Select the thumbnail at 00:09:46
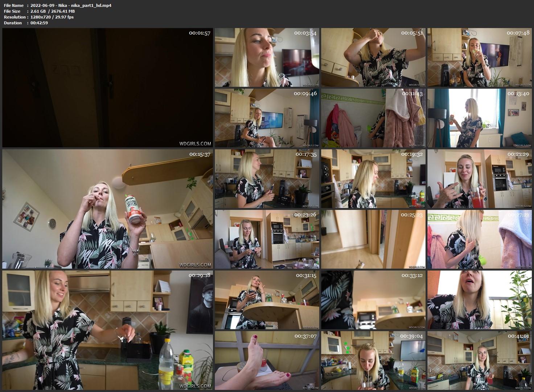Viewport: 534px width, 392px height. pos(267,118)
